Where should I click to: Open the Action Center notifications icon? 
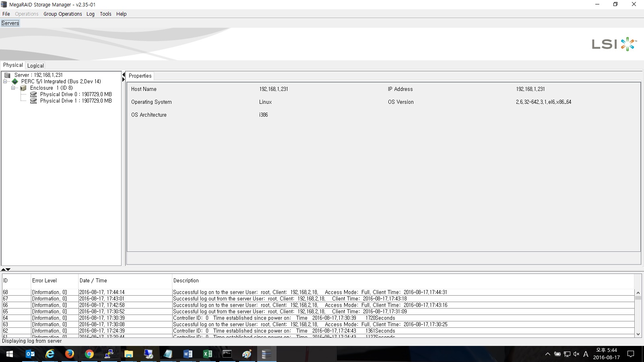coord(631,354)
